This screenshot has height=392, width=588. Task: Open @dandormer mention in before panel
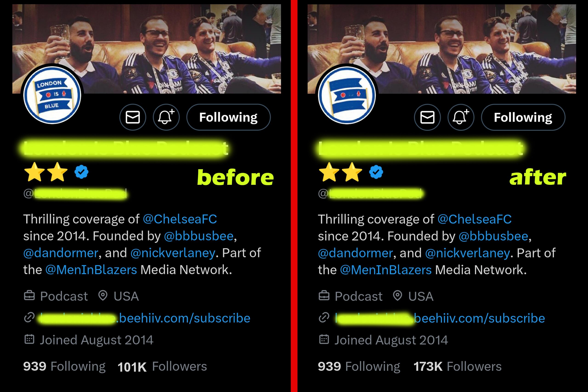click(61, 253)
